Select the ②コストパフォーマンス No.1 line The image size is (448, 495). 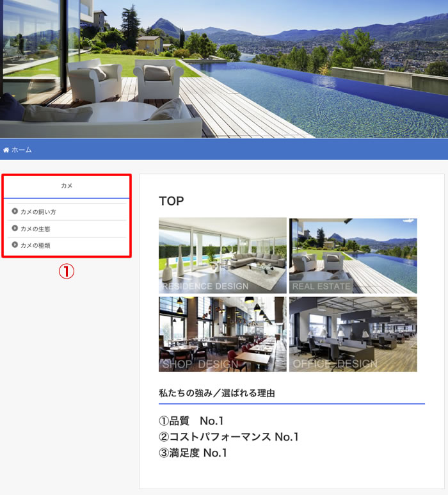coord(228,437)
